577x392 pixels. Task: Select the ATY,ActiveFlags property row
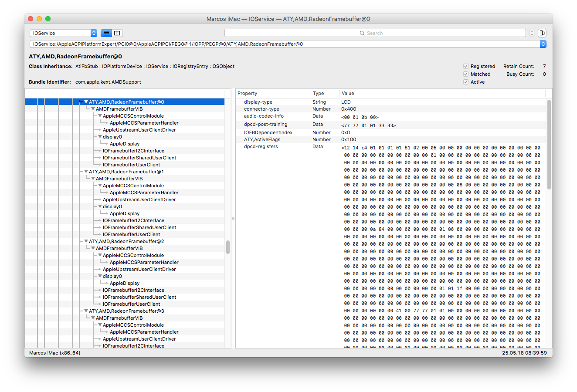point(390,139)
